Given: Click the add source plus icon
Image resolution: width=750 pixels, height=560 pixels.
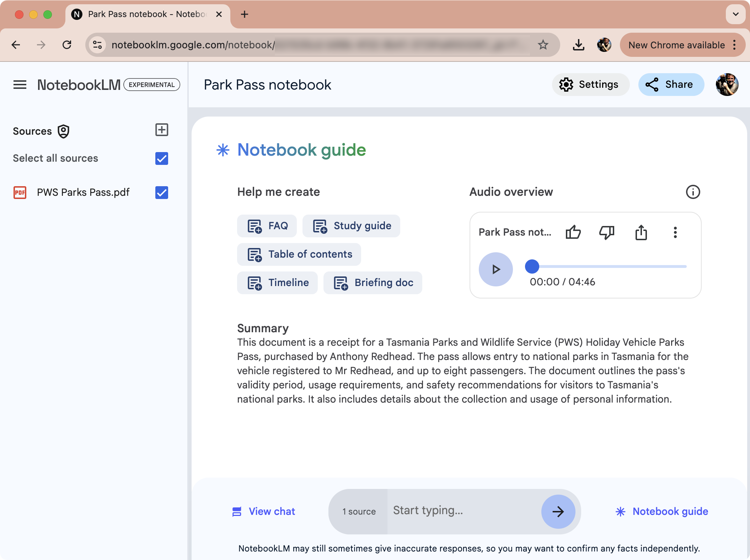Looking at the screenshot, I should pyautogui.click(x=162, y=130).
